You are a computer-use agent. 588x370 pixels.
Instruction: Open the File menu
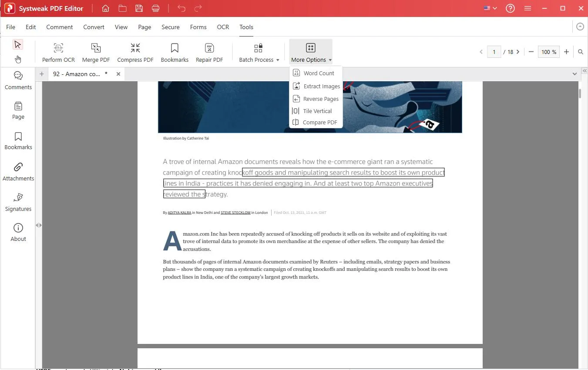[10, 27]
